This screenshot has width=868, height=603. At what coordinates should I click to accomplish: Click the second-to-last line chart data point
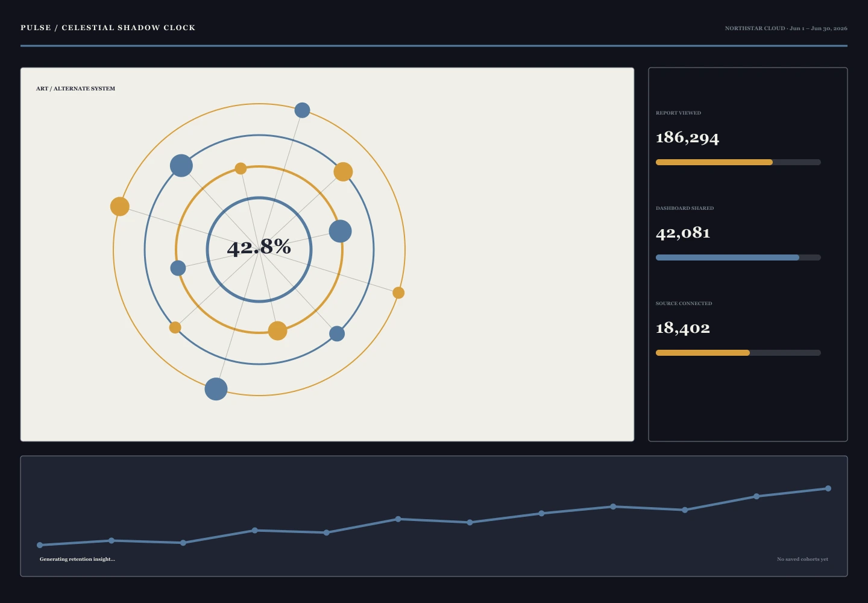click(756, 496)
